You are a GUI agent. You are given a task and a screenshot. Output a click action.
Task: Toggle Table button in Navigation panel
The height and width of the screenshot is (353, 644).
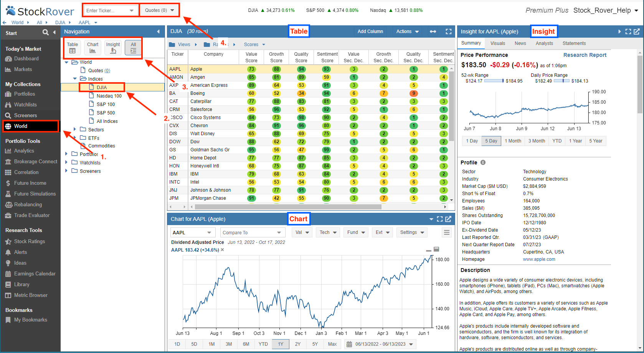click(x=73, y=48)
